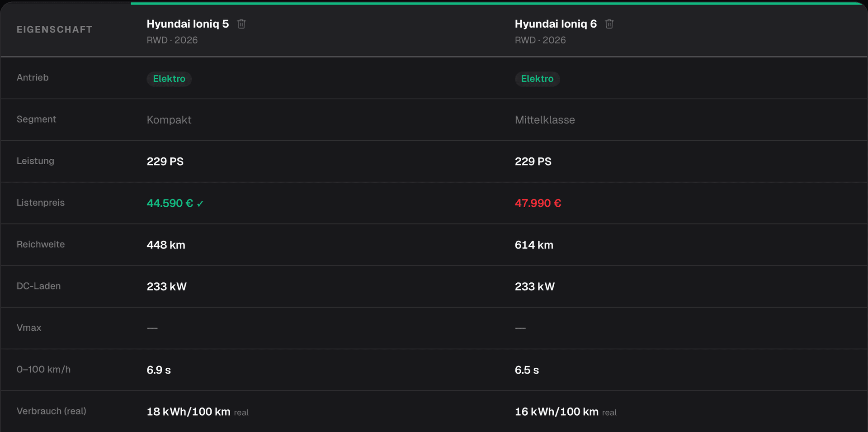Click the Segment row label
868x432 pixels.
(37, 119)
